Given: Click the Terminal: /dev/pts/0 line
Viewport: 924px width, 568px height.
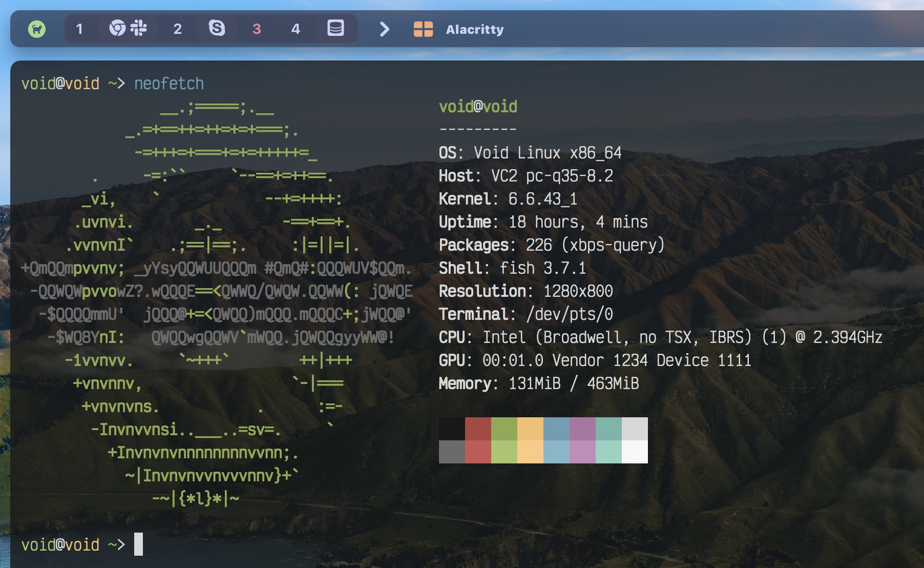Looking at the screenshot, I should pyautogui.click(x=526, y=314).
